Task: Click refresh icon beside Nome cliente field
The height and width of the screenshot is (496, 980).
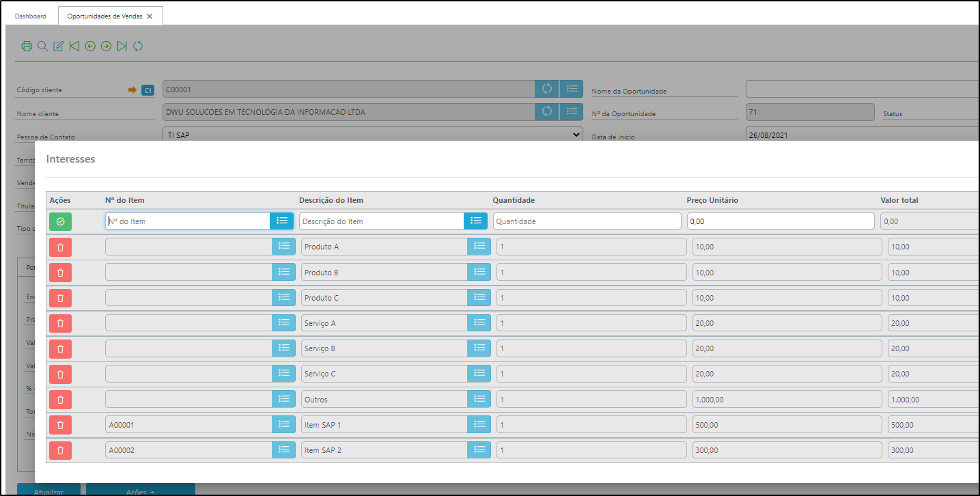Action: point(547,111)
